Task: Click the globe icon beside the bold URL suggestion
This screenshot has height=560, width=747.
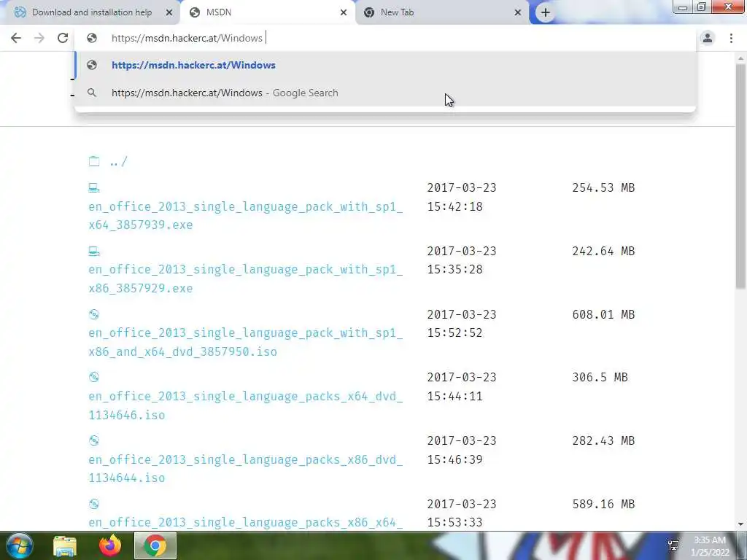Action: coord(92,65)
